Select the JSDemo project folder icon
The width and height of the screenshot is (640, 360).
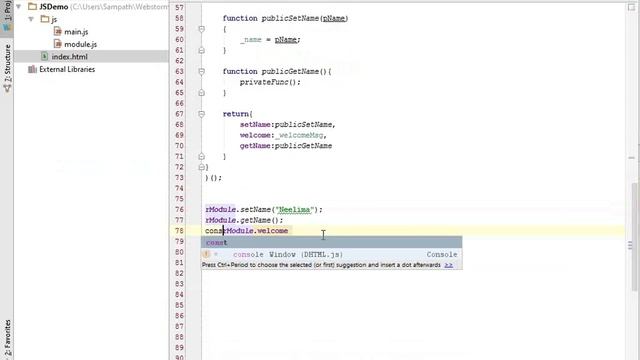coord(32,7)
